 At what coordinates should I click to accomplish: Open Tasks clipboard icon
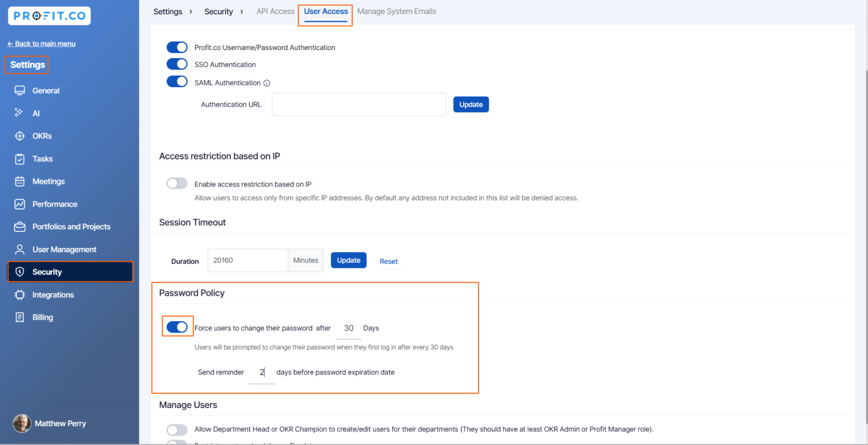pos(20,159)
